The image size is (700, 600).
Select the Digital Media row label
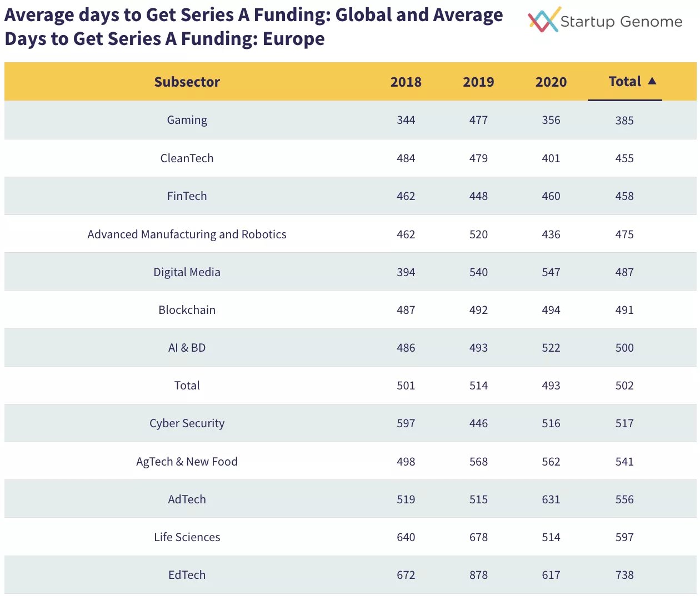[x=187, y=272]
